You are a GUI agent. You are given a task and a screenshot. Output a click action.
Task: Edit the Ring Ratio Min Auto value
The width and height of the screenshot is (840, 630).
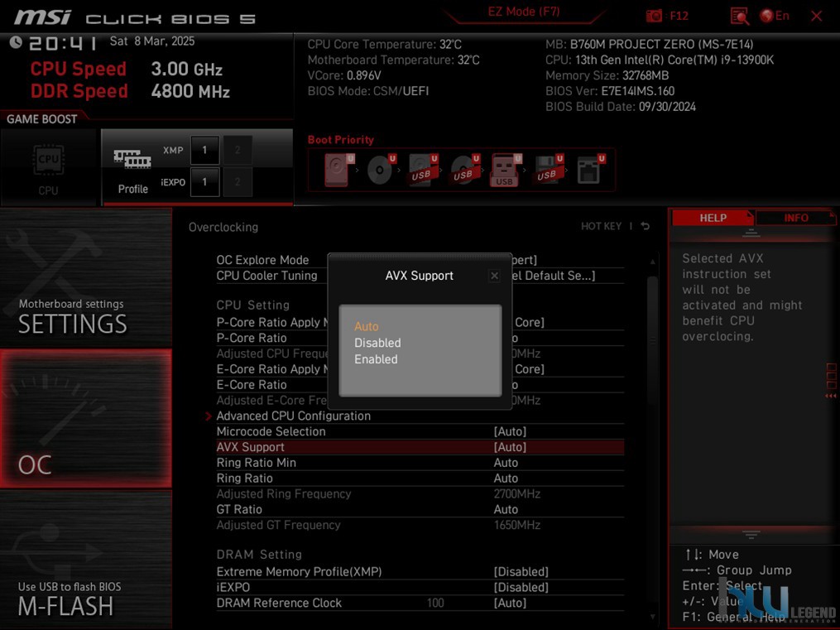click(506, 462)
